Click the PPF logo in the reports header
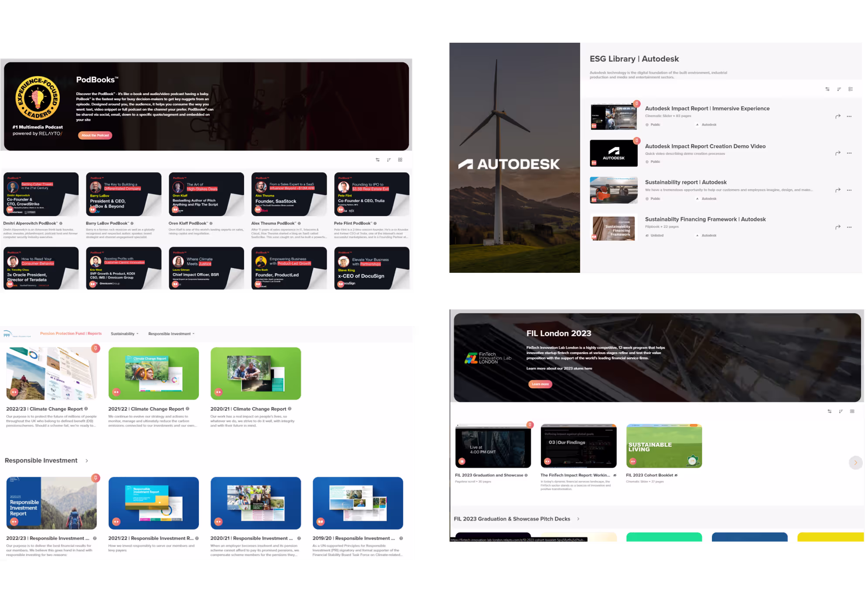The image size is (868, 601). [x=17, y=334]
